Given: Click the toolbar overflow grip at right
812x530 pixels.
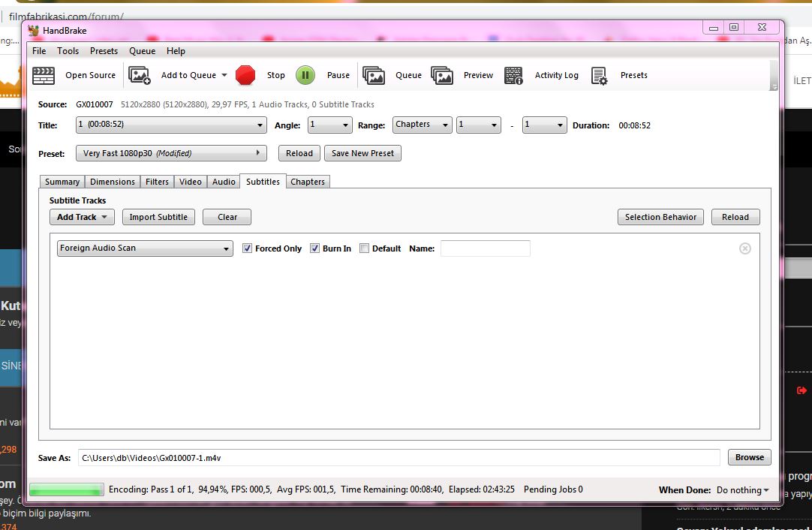Looking at the screenshot, I should click(774, 76).
